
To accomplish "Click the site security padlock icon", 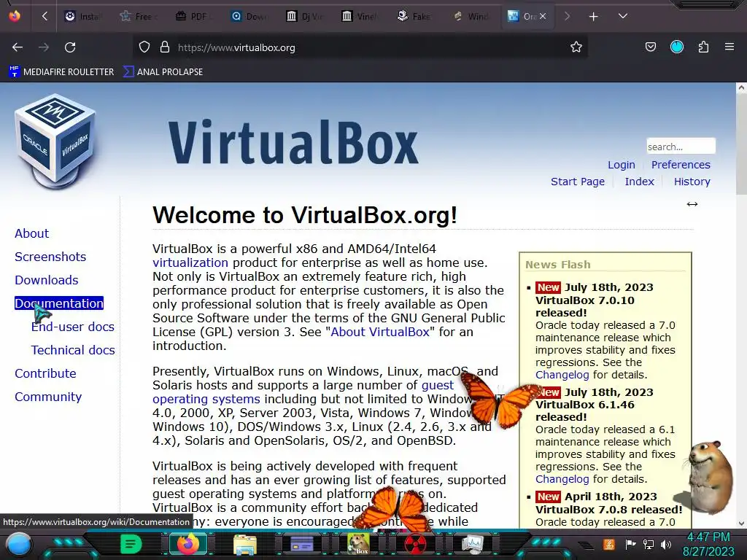I will (x=165, y=47).
